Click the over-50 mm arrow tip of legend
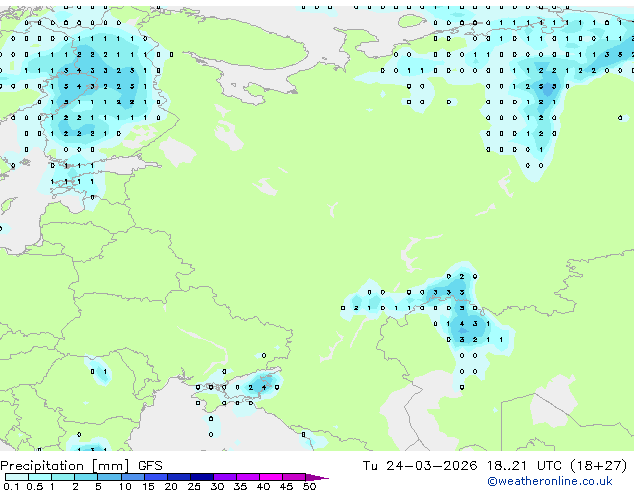 (317, 477)
